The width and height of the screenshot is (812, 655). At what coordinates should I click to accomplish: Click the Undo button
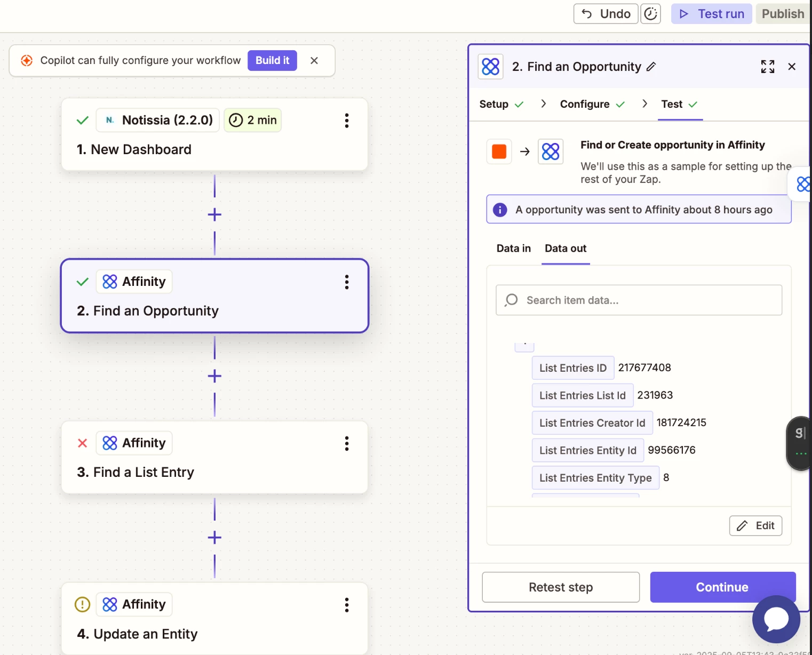(x=606, y=14)
